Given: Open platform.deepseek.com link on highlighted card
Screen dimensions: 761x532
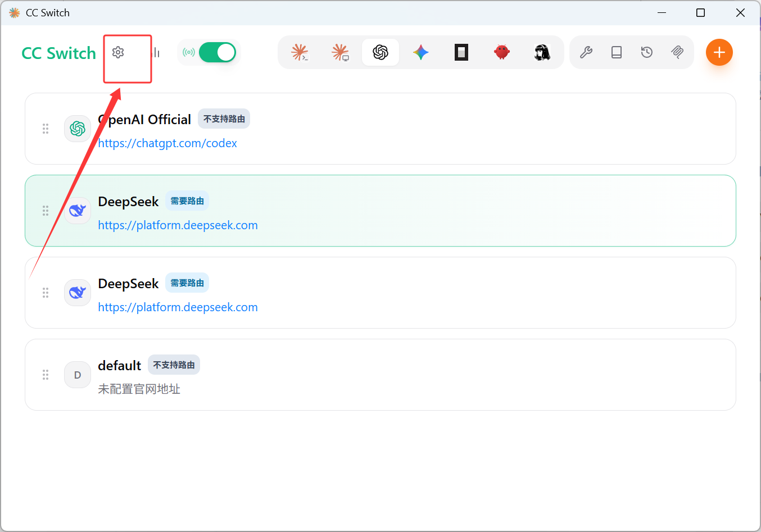Looking at the screenshot, I should [178, 225].
